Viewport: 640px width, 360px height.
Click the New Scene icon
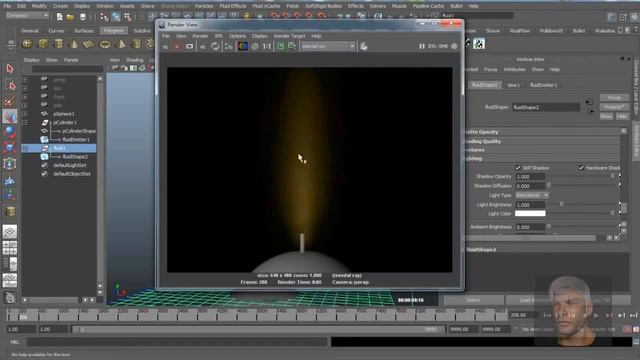coord(59,17)
